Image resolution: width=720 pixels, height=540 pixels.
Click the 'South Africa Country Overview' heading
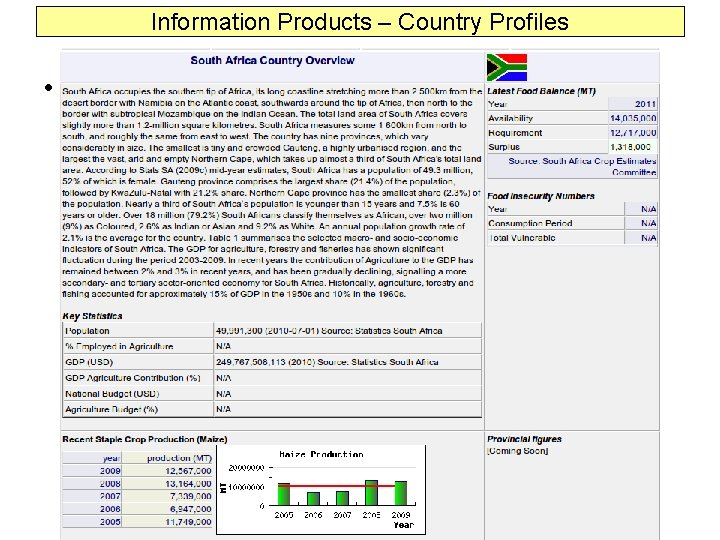[x=272, y=60]
